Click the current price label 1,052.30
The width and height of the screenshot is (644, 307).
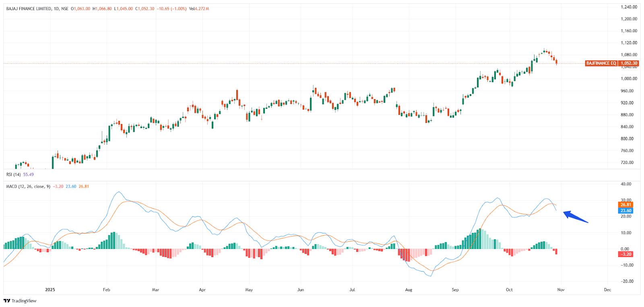629,63
